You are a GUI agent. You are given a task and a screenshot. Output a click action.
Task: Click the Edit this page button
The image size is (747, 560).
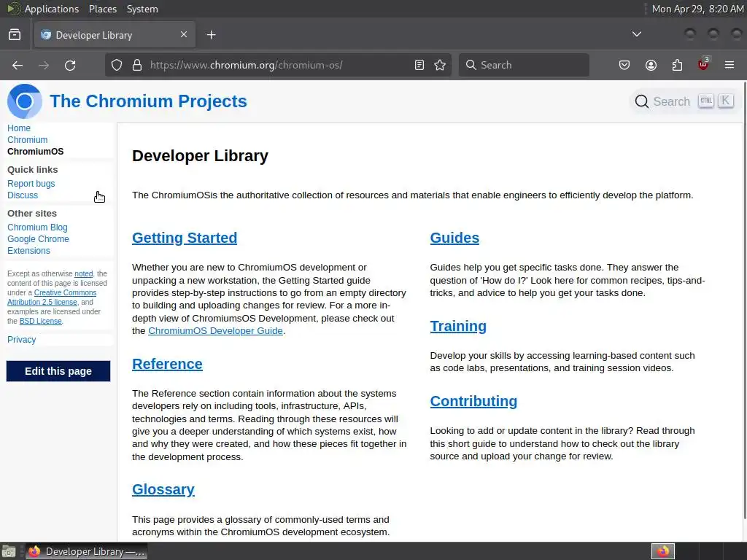(x=58, y=371)
